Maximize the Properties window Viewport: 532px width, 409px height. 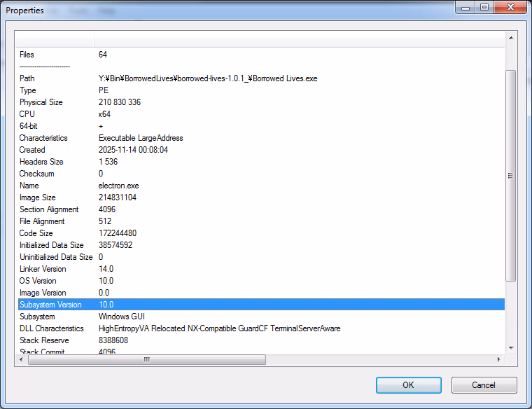point(484,7)
